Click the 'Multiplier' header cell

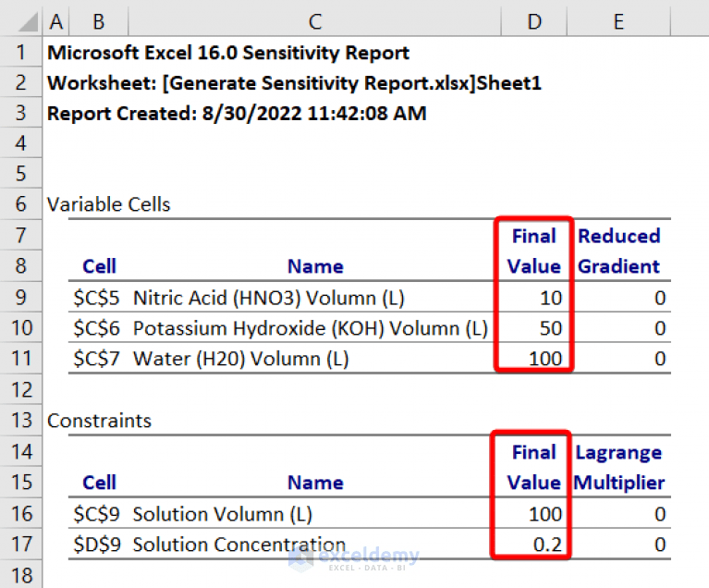pos(619,483)
